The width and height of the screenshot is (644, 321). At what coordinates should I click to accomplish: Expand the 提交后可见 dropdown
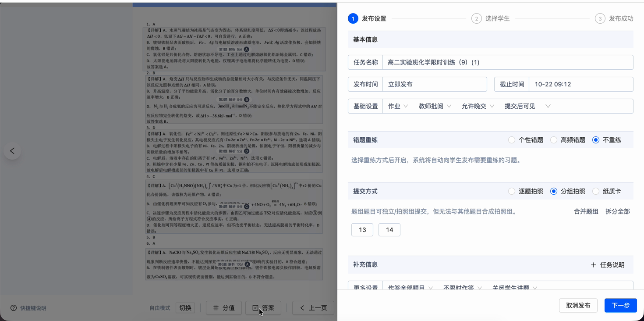[x=527, y=106]
